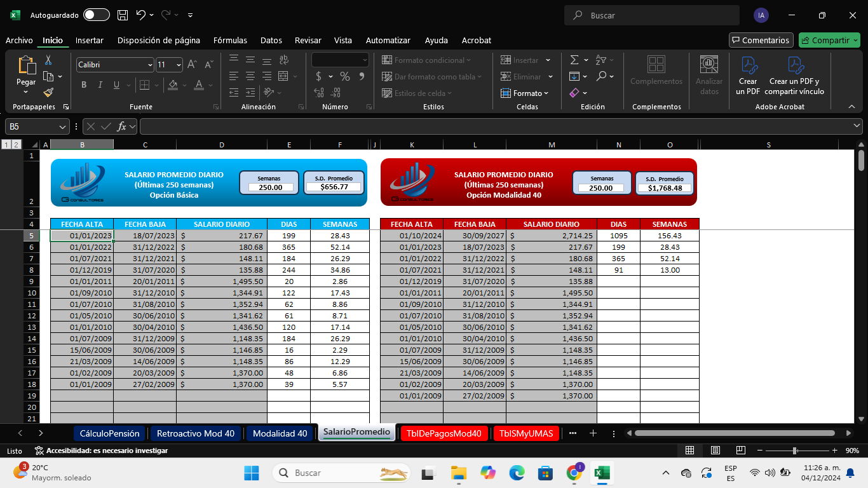The height and width of the screenshot is (488, 868).
Task: Click the Comentarios button
Action: [x=761, y=40]
